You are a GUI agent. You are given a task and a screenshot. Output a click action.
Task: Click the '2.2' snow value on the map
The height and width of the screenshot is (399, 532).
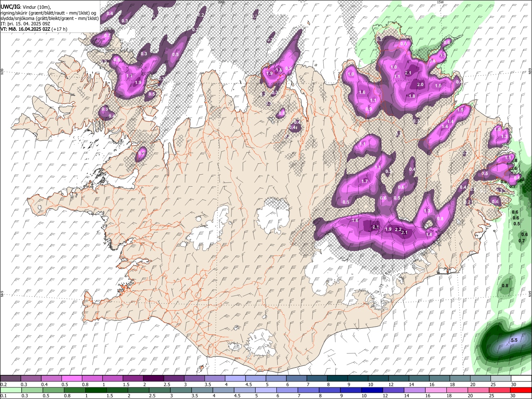[398, 230]
